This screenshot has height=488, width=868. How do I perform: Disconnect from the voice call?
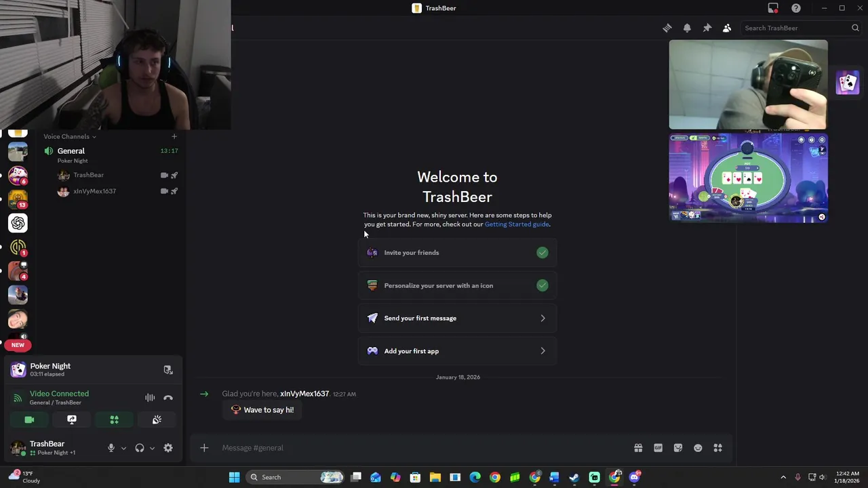tap(168, 398)
